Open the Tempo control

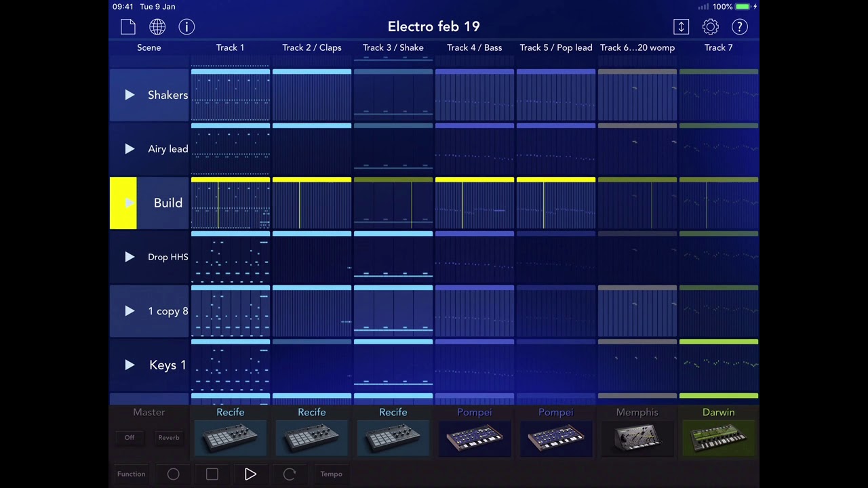(332, 474)
